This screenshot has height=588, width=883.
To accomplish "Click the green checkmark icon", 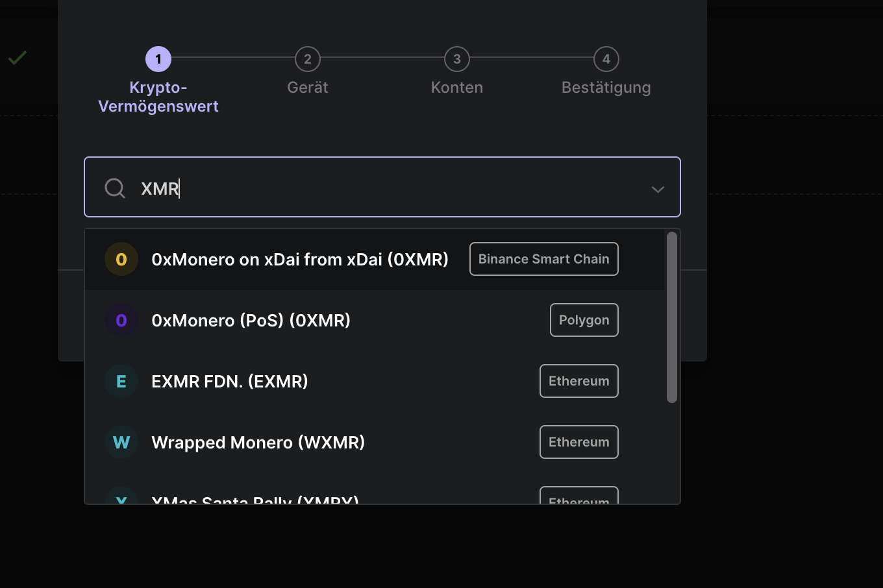I will (18, 58).
